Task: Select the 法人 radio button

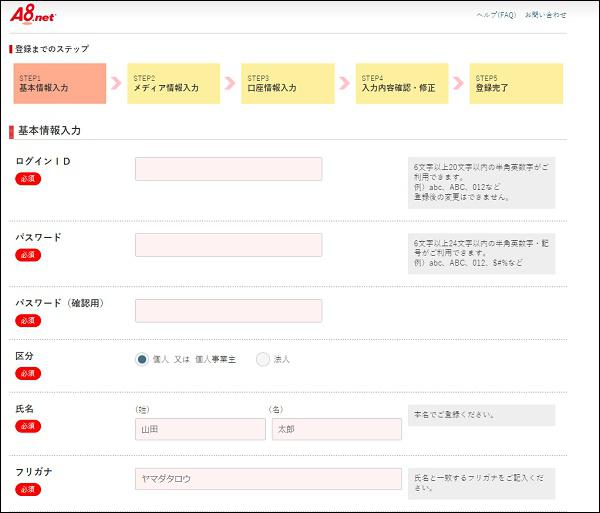Action: (x=263, y=359)
